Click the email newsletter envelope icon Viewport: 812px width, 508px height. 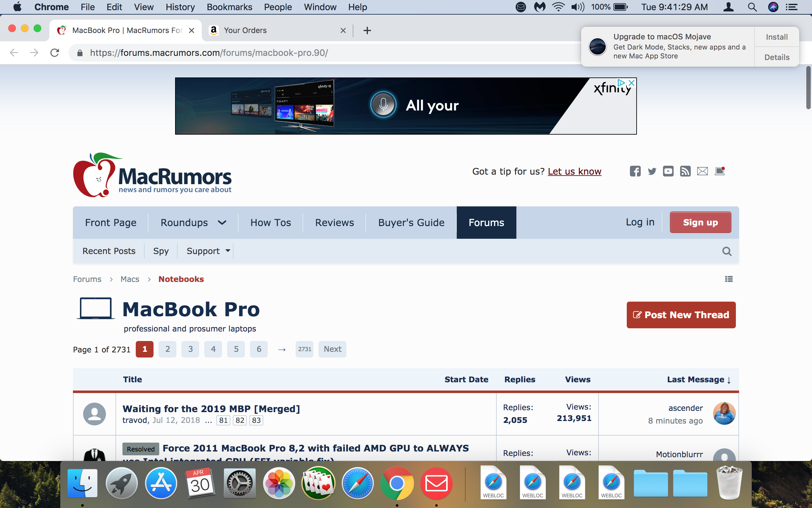pos(702,171)
